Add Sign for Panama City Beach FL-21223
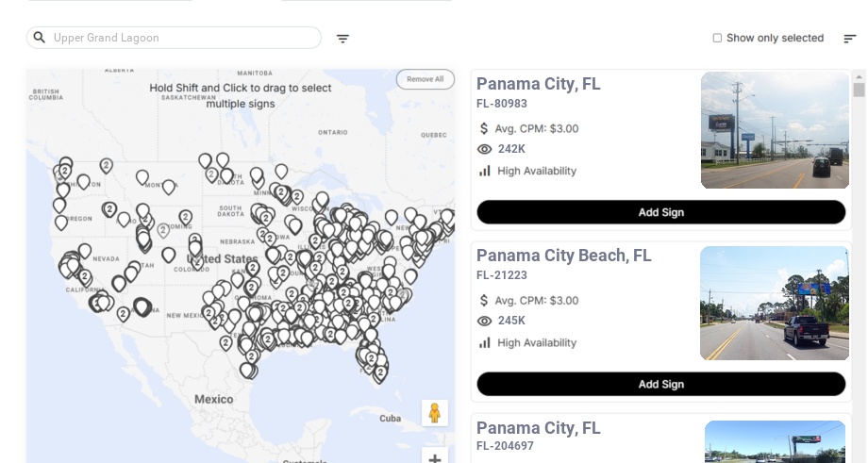 coord(660,384)
